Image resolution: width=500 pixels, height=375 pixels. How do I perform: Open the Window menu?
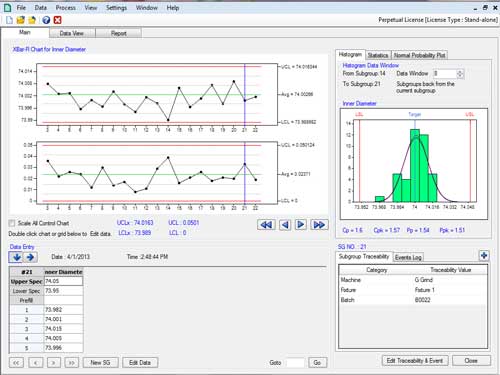[146, 7]
